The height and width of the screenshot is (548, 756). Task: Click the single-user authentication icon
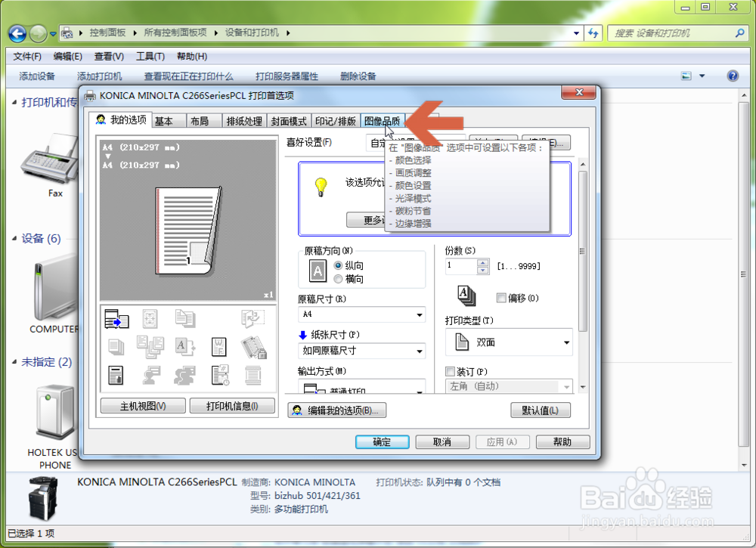[x=151, y=376]
